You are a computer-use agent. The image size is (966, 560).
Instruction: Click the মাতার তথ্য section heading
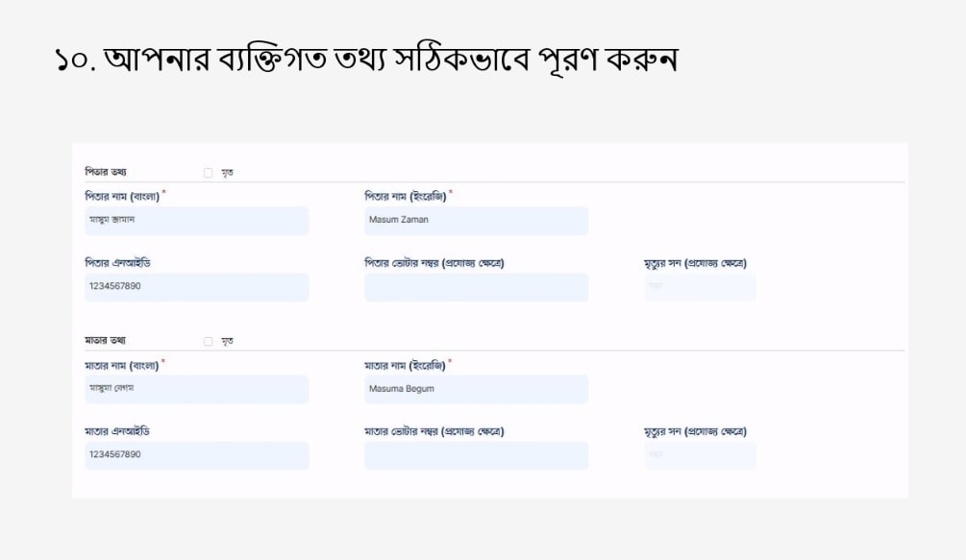pyautogui.click(x=106, y=340)
